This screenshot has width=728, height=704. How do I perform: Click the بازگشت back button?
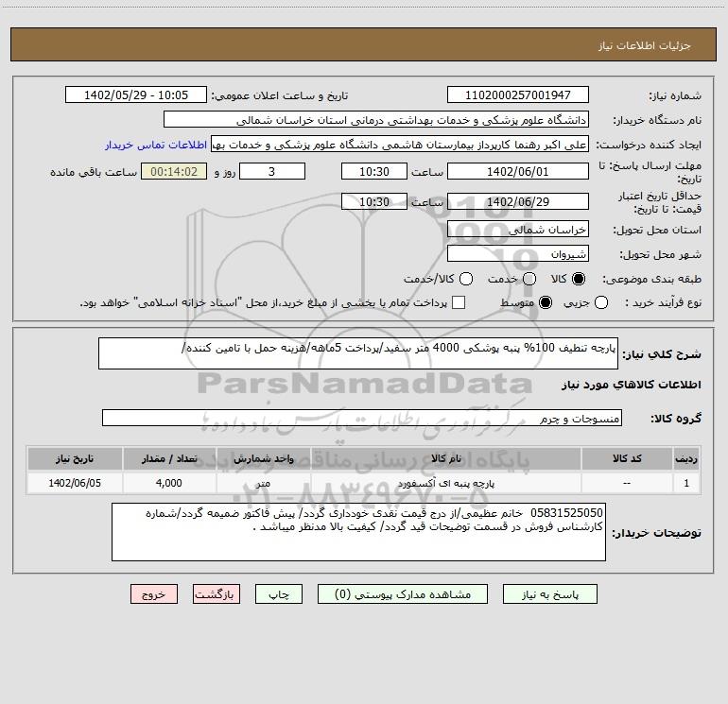click(217, 594)
